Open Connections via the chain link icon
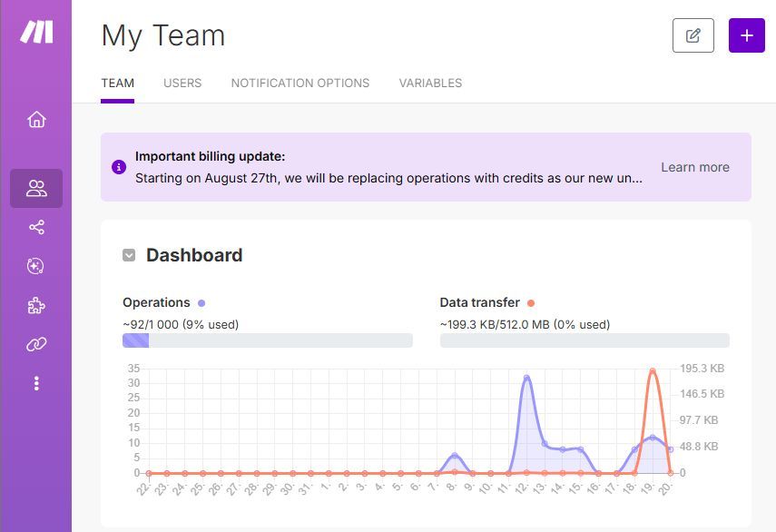 [36, 344]
